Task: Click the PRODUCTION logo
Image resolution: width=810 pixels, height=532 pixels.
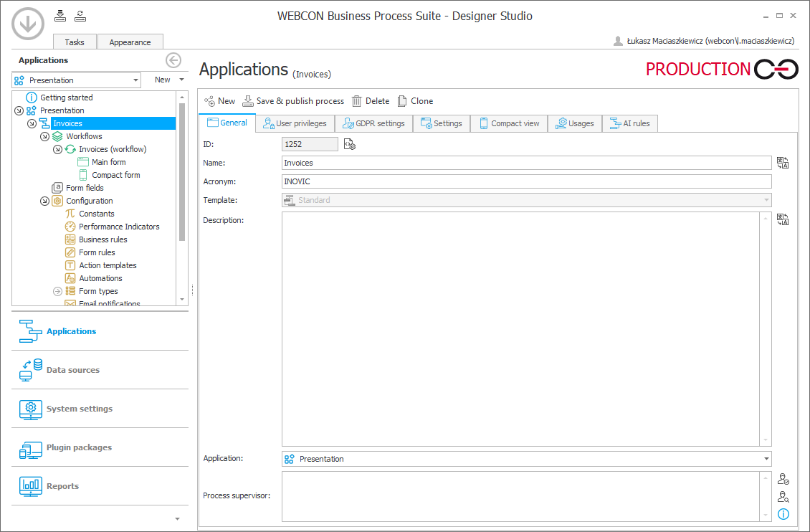Action: click(x=722, y=70)
